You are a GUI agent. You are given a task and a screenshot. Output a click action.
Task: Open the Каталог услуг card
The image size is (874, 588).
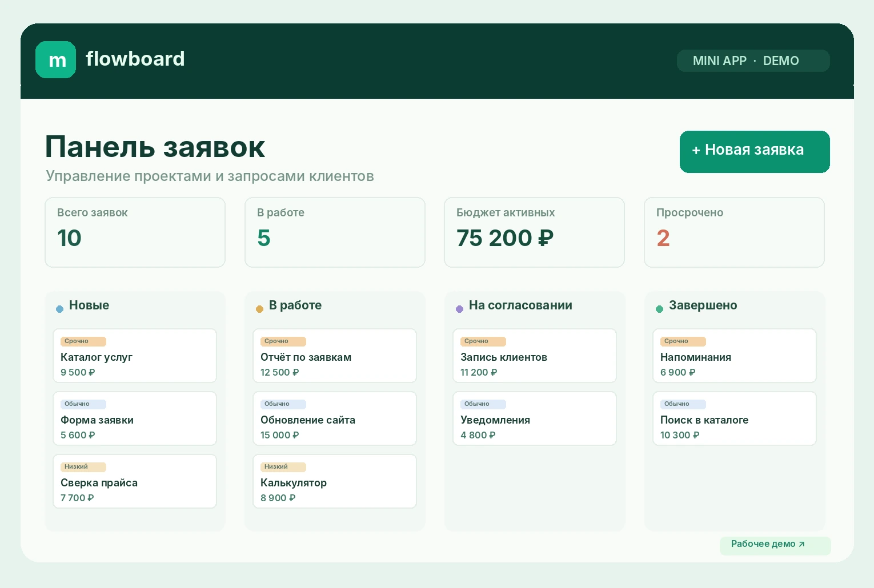point(135,356)
